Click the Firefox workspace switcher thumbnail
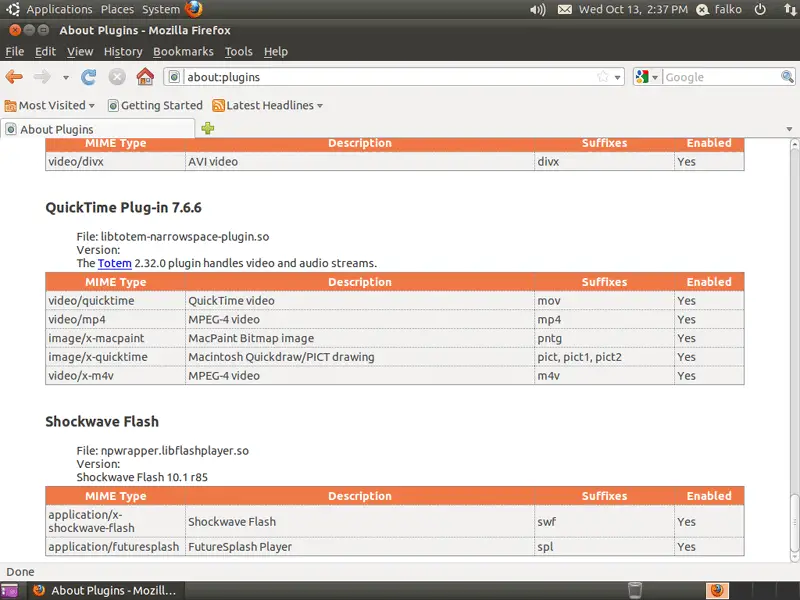Screen dimensions: 800x600 click(717, 590)
